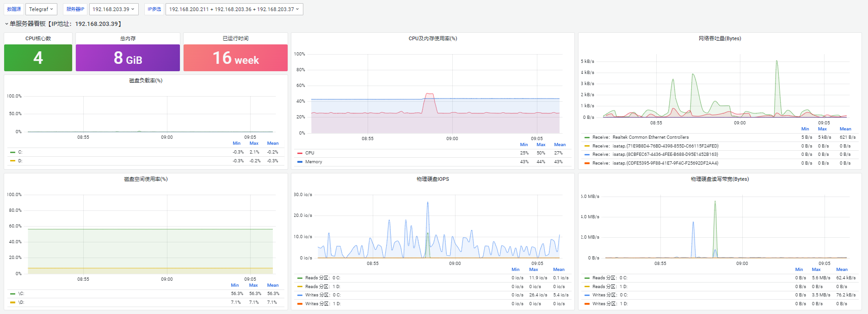The image size is (868, 314).
Task: Open the 磁盘负载率(%) panel title menu
Action: [146, 80]
